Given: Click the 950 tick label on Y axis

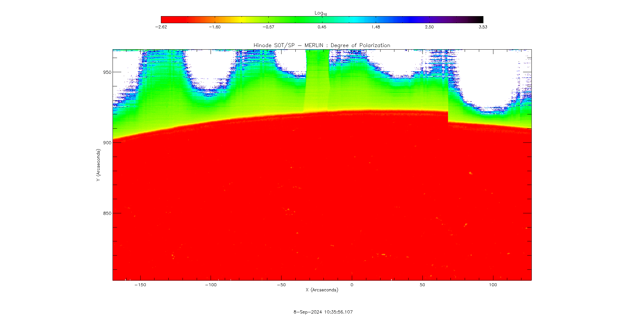Looking at the screenshot, I should click(107, 73).
